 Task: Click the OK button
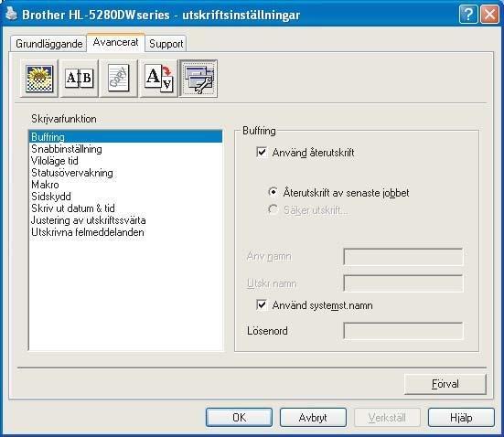pyautogui.click(x=239, y=418)
